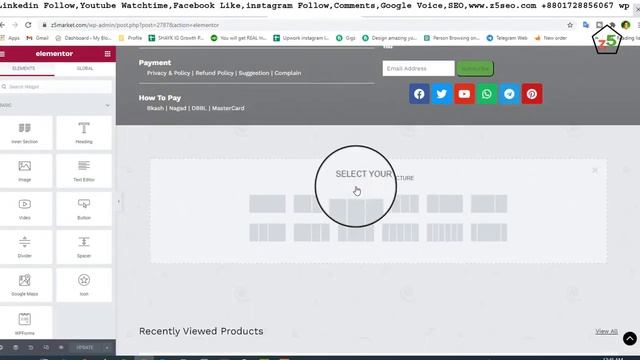The height and width of the screenshot is (360, 640).
Task: Select the Icon widget
Action: (x=84, y=285)
